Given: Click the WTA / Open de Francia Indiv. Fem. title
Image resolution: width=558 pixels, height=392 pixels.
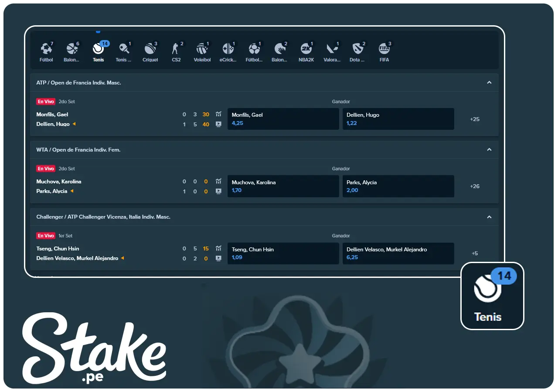Looking at the screenshot, I should 78,149.
